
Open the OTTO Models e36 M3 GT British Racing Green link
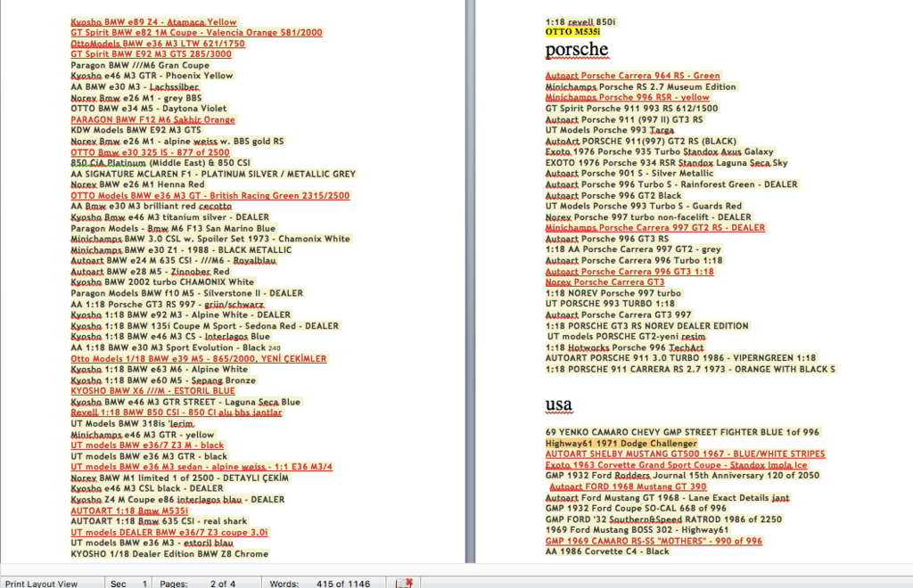point(210,195)
